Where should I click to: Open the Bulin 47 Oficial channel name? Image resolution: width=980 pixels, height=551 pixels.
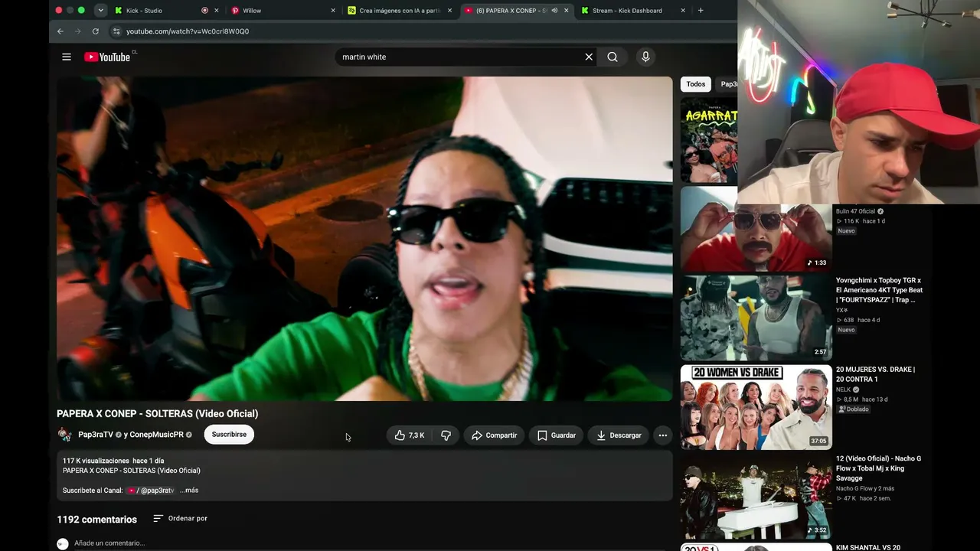click(855, 211)
